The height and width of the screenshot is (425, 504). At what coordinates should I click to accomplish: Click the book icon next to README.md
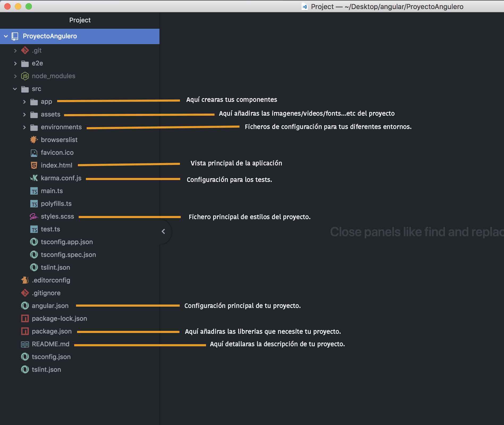(x=25, y=344)
